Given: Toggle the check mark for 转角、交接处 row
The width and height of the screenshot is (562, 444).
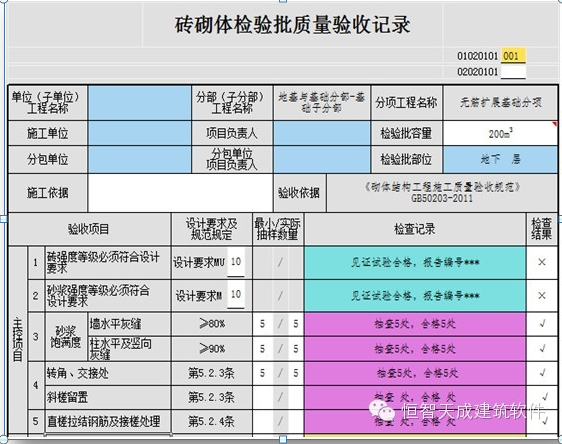Looking at the screenshot, I should (542, 373).
